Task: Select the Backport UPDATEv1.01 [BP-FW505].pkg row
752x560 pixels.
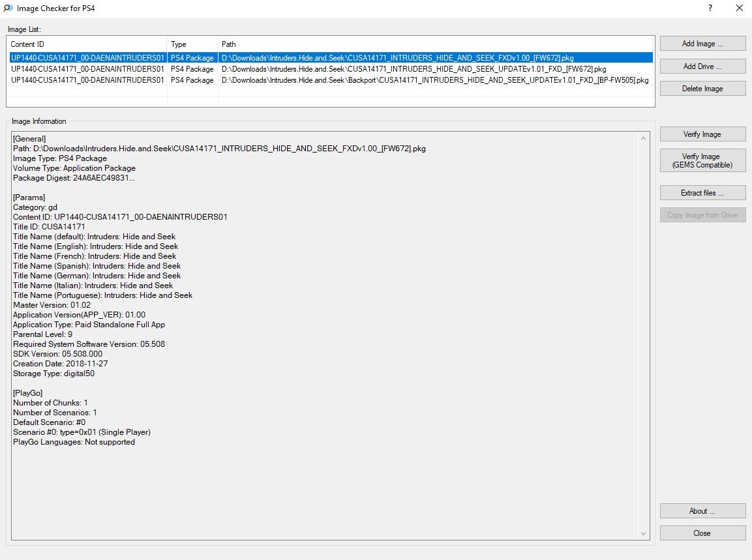Action: click(331, 80)
